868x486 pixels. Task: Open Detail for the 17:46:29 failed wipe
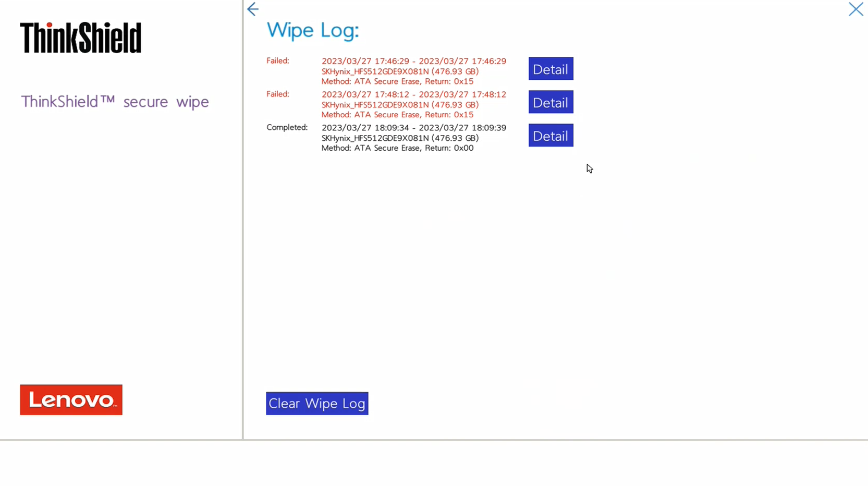pos(551,69)
